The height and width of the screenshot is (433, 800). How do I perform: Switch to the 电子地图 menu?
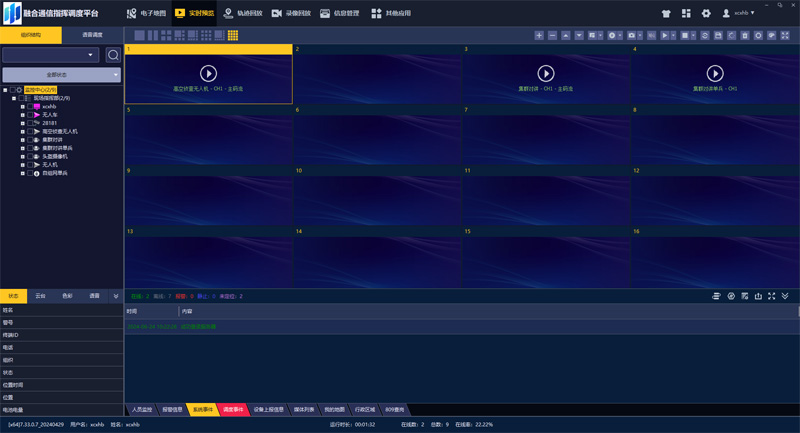tap(146, 14)
